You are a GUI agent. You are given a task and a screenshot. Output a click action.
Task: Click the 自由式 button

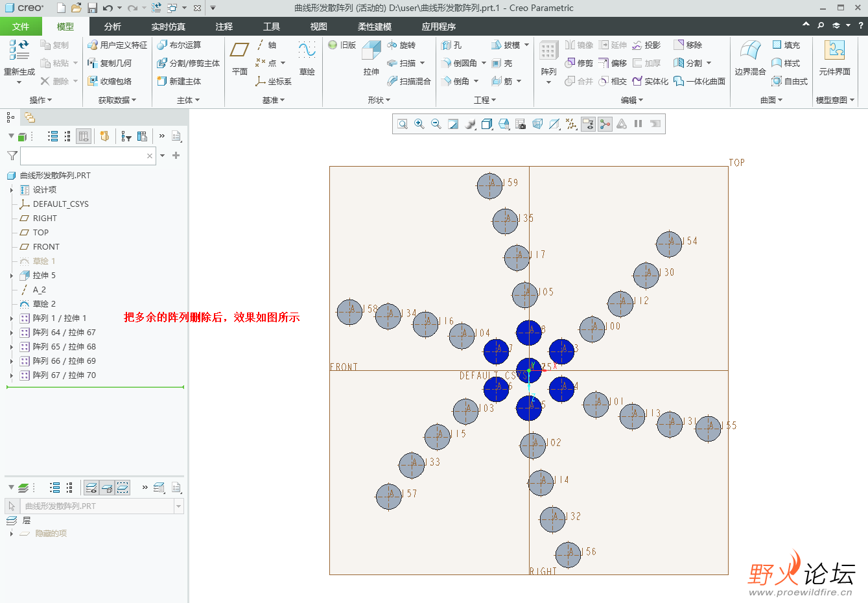[790, 81]
